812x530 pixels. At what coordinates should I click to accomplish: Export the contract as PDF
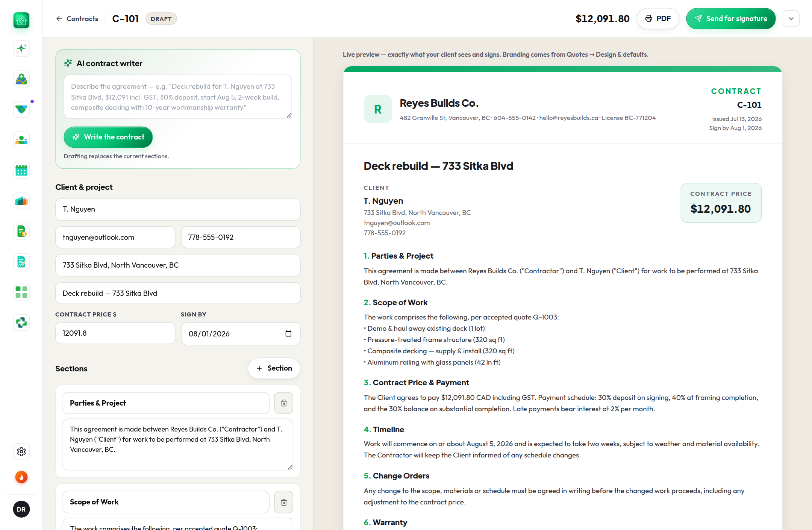[658, 19]
